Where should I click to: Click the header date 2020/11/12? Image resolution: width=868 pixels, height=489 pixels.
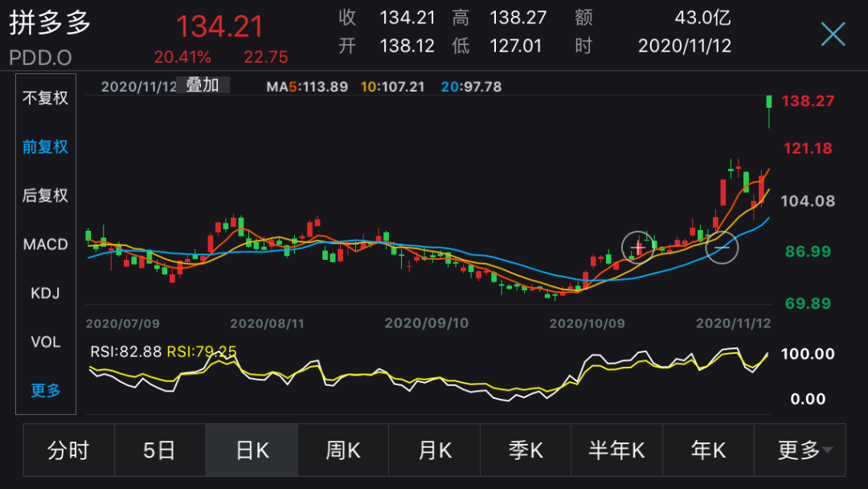685,46
